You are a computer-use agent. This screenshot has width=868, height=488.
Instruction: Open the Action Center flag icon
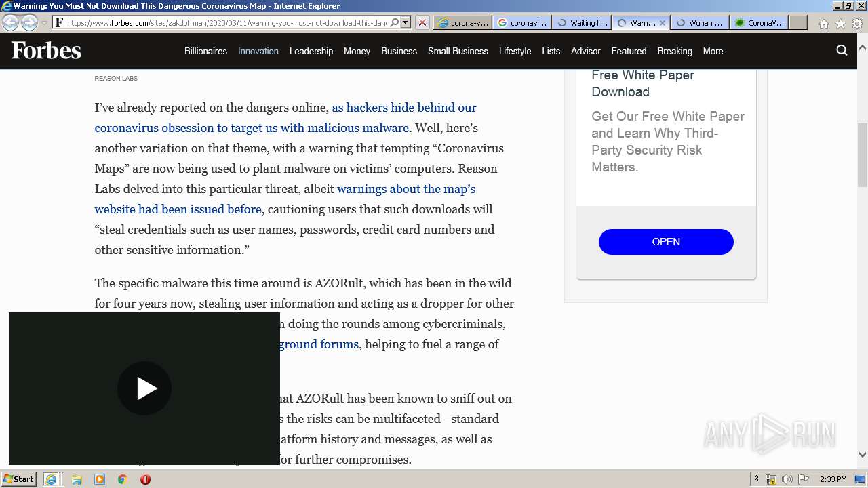coord(804,479)
